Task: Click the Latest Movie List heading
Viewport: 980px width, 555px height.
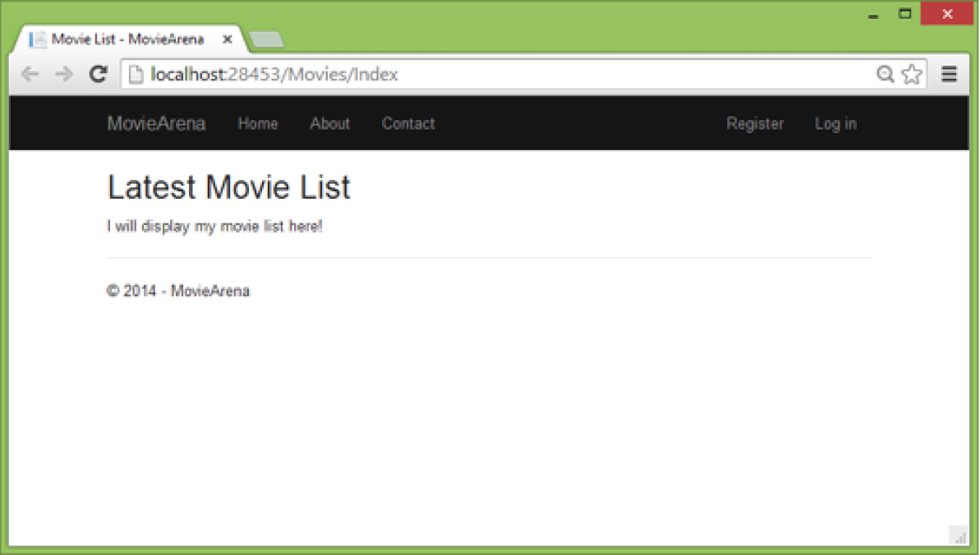Action: pos(228,187)
